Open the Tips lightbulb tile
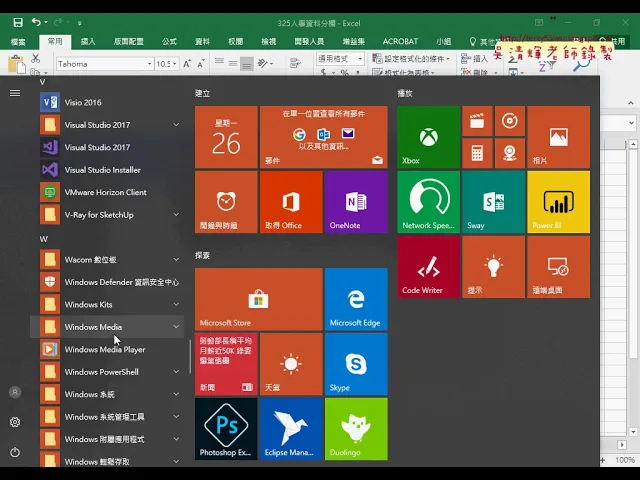This screenshot has width=640, height=480. click(493, 267)
